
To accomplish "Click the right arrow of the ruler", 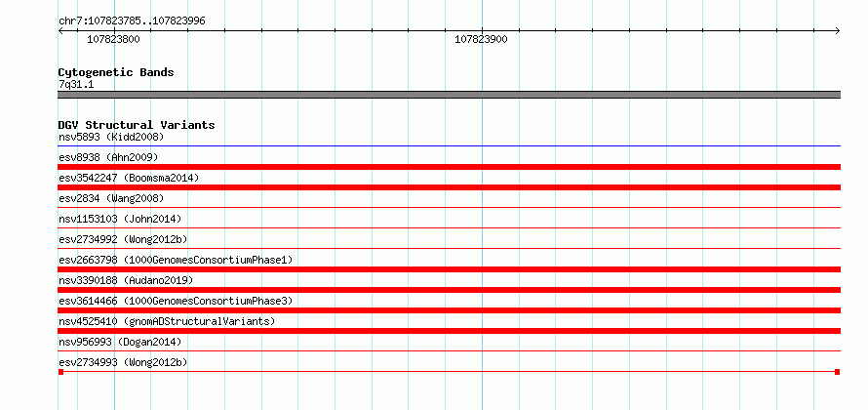I will coord(838,31).
